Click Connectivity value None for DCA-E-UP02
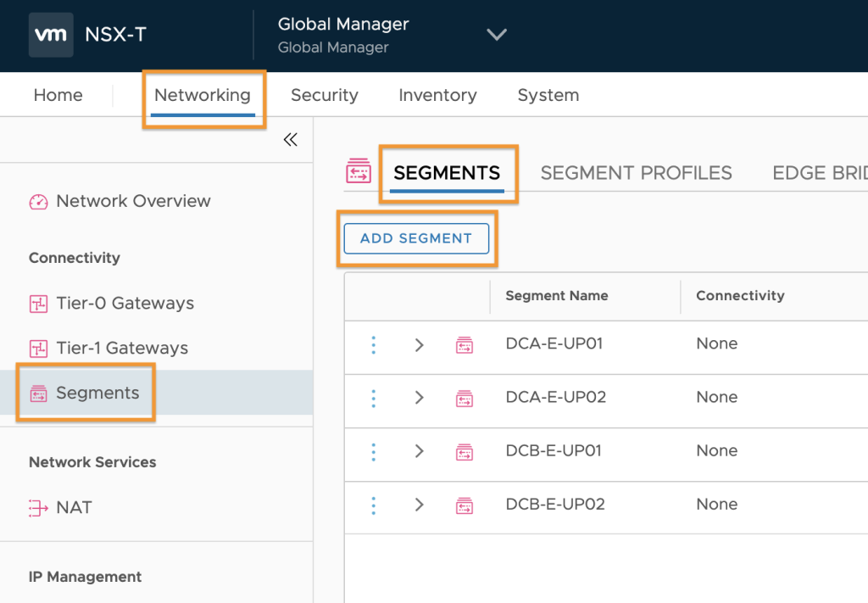868x603 pixels. point(717,397)
